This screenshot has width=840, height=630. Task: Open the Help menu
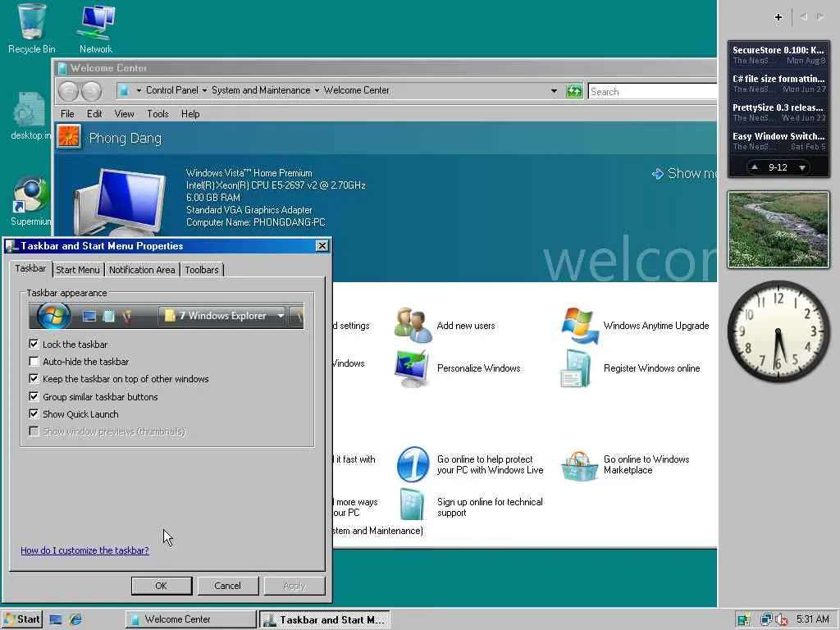[x=190, y=113]
